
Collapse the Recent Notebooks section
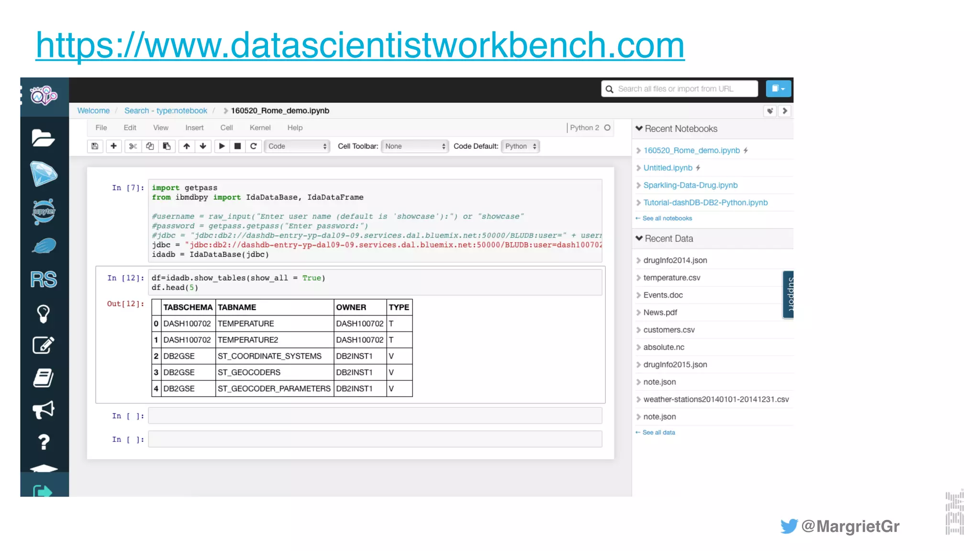639,129
